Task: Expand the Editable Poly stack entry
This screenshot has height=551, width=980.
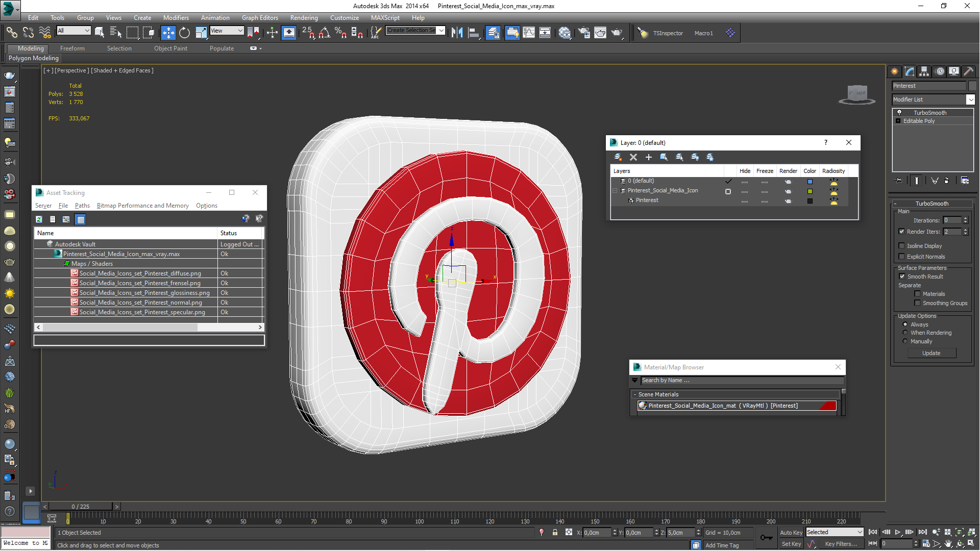Action: pyautogui.click(x=898, y=121)
